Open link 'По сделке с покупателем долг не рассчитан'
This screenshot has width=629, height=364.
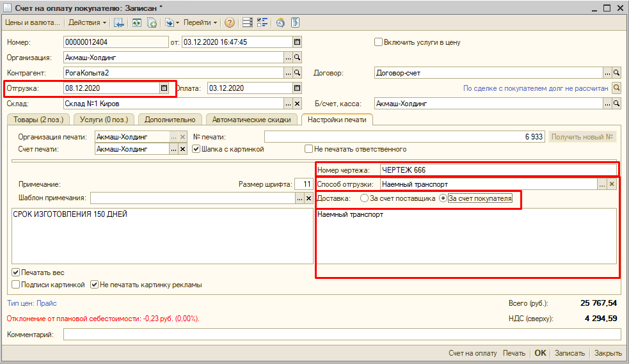pyautogui.click(x=536, y=88)
